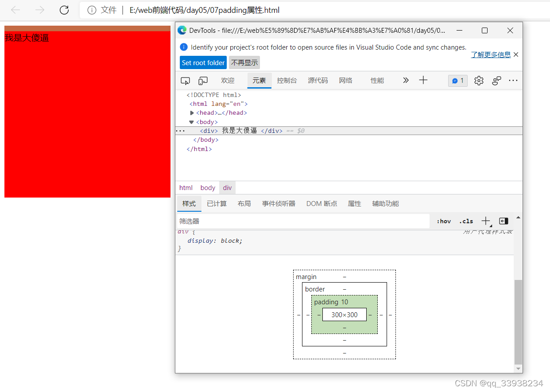Select the closing </body> tag line

pyautogui.click(x=206, y=140)
